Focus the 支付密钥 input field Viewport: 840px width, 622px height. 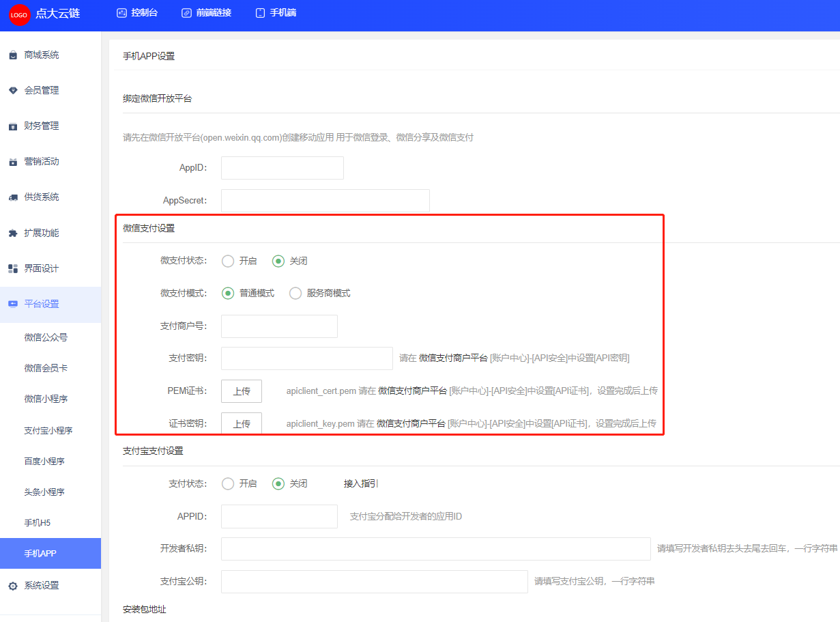pyautogui.click(x=307, y=358)
